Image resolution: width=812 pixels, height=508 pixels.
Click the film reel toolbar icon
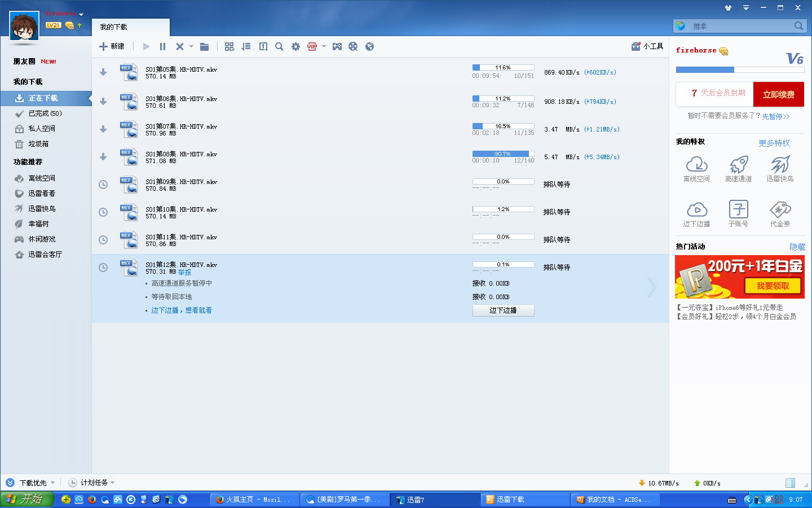click(353, 47)
